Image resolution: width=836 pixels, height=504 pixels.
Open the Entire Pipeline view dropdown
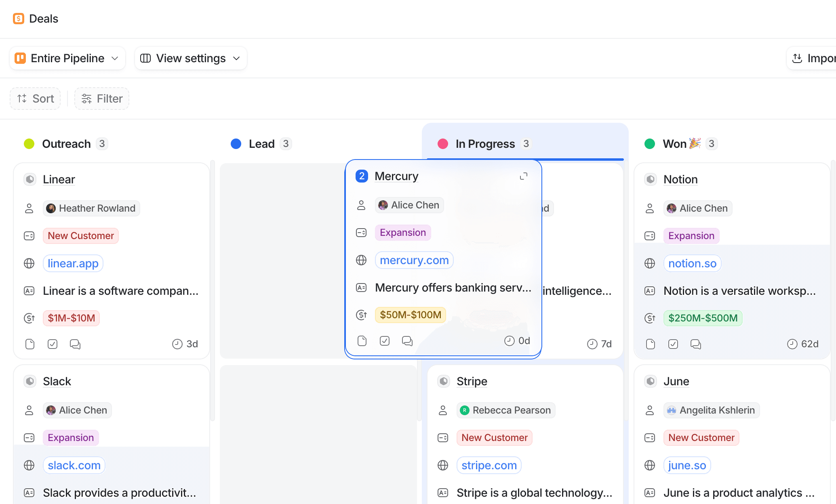point(67,58)
